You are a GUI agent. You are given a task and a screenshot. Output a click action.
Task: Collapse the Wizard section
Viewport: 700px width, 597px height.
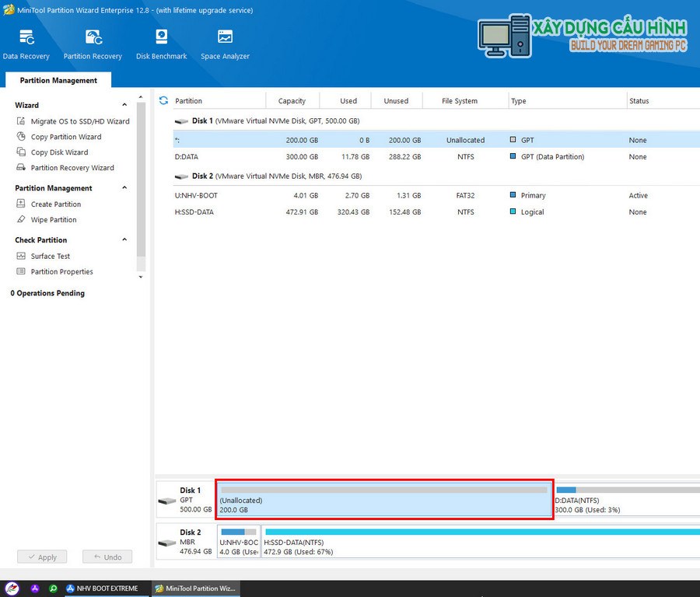124,105
